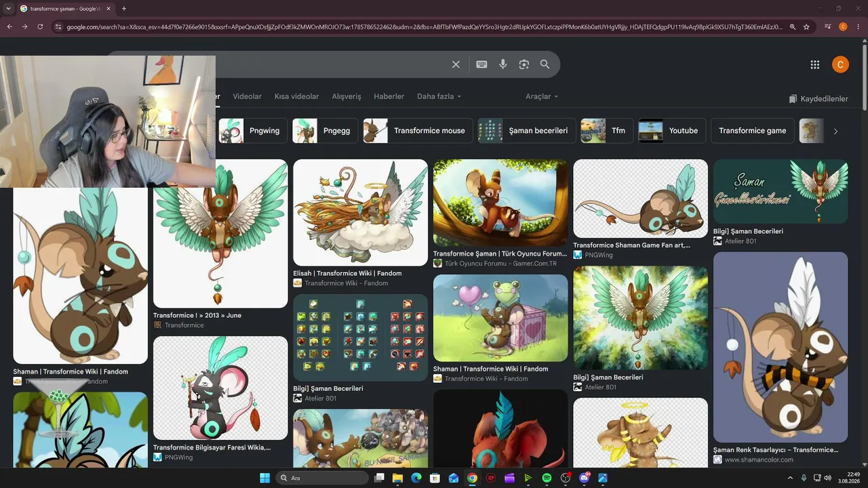Open Microsoft Store from the taskbar
The image size is (868, 488).
click(x=435, y=478)
